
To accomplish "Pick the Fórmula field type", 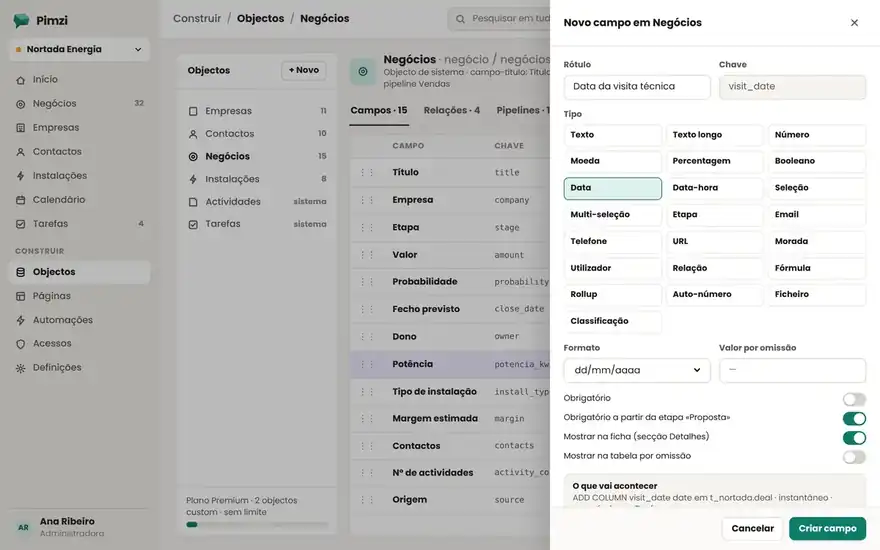I will pos(817,268).
